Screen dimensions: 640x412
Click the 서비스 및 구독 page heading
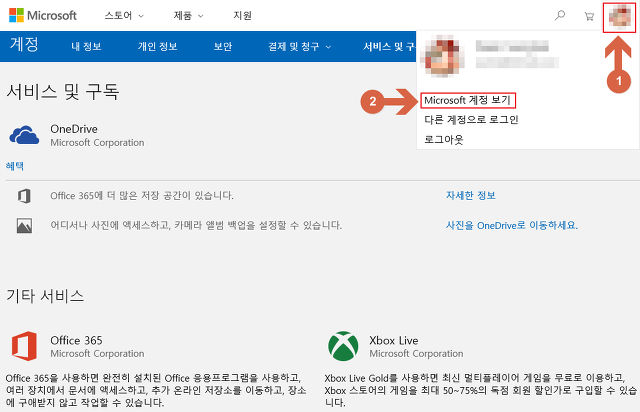(62, 91)
